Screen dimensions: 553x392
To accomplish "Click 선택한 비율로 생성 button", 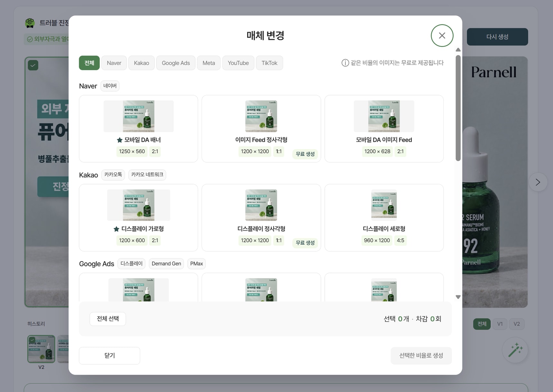I will [421, 356].
